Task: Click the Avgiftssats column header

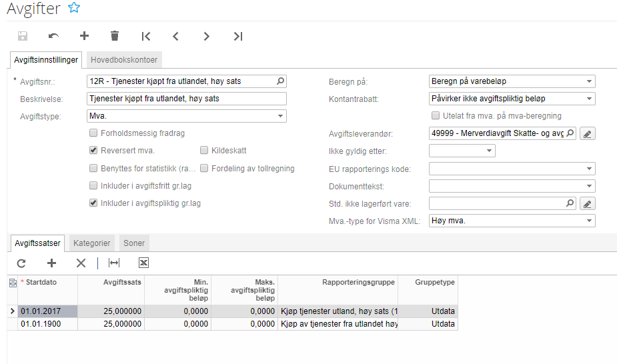Action: (x=111, y=290)
